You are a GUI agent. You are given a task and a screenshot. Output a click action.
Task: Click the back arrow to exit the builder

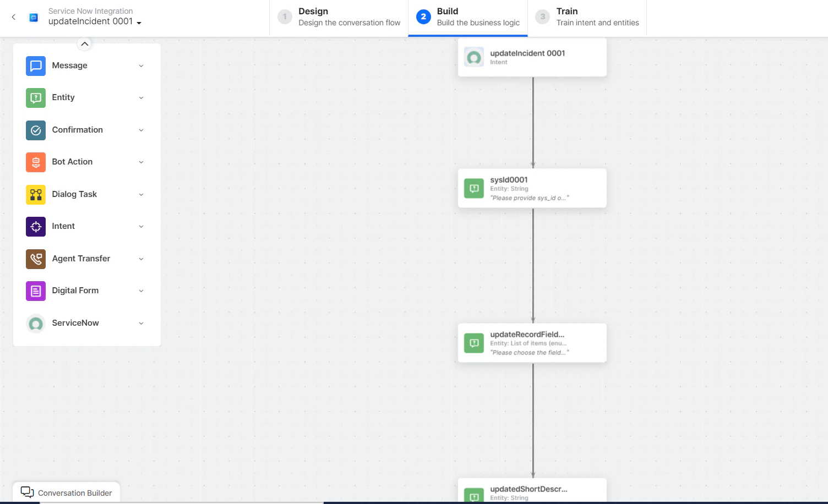coord(13,17)
